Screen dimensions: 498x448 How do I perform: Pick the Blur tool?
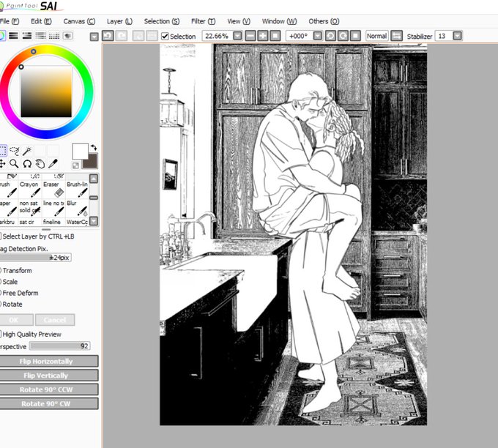77,208
